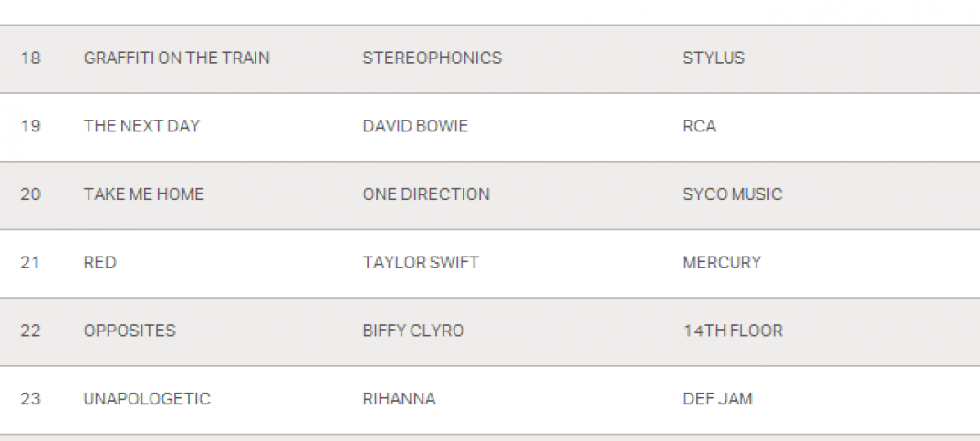Open the UNAPOLOGETIC album entry
980x441 pixels.
click(147, 399)
